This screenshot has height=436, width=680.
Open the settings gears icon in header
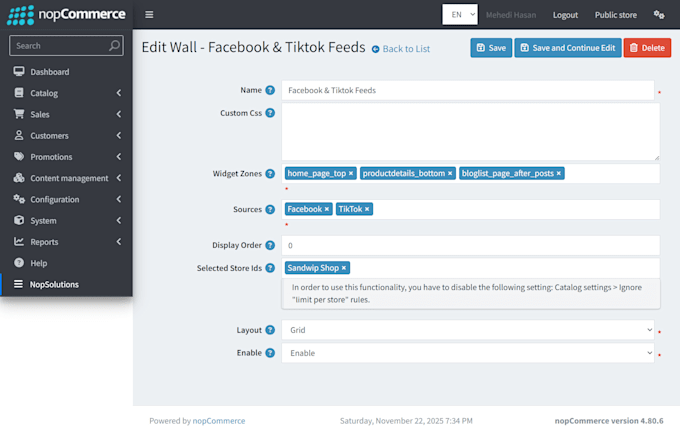click(659, 15)
